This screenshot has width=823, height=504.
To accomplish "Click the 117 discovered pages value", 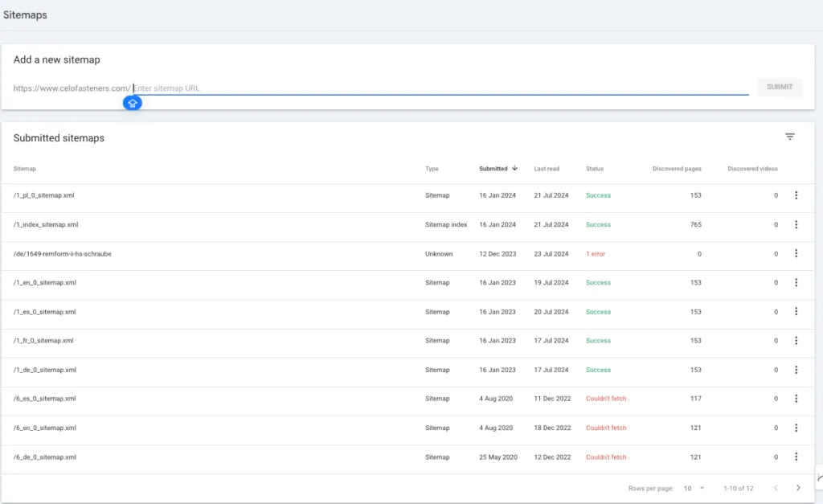I will (x=695, y=399).
